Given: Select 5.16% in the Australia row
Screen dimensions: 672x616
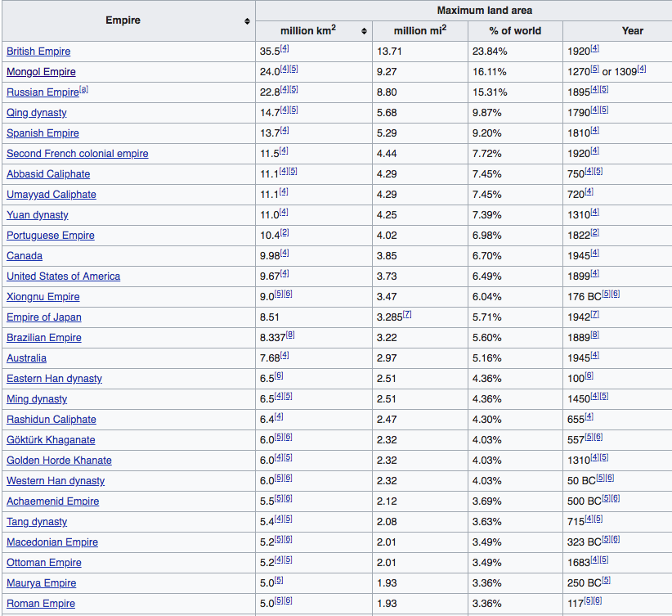Looking at the screenshot, I should [487, 358].
